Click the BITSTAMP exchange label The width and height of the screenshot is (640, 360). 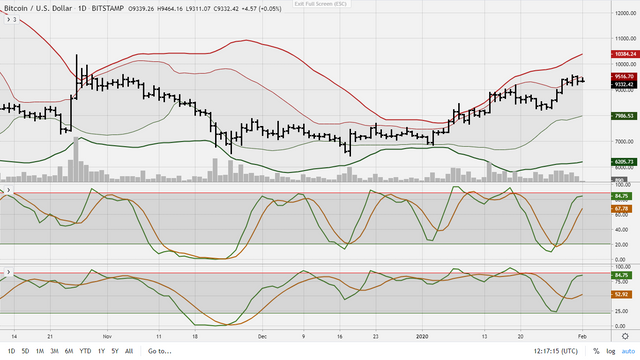[x=107, y=8]
